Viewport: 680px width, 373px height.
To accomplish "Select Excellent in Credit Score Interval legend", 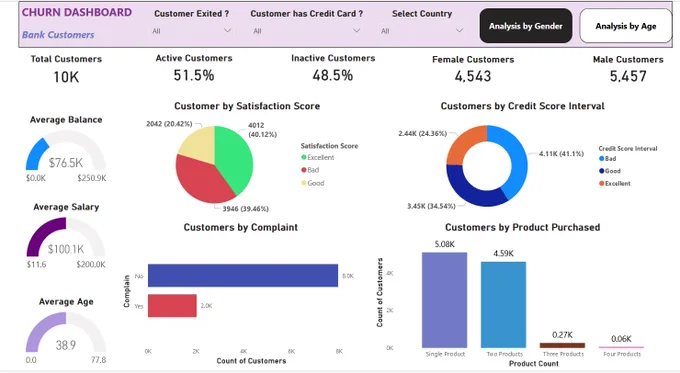I will [x=615, y=183].
